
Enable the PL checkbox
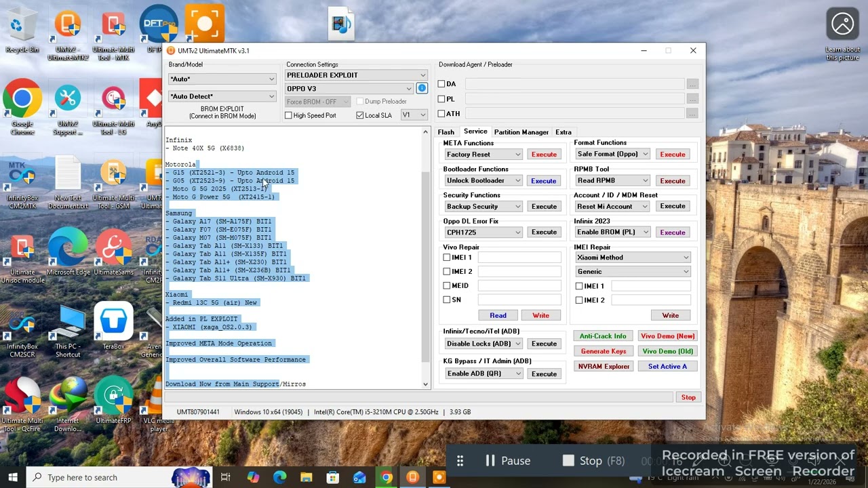click(x=441, y=99)
